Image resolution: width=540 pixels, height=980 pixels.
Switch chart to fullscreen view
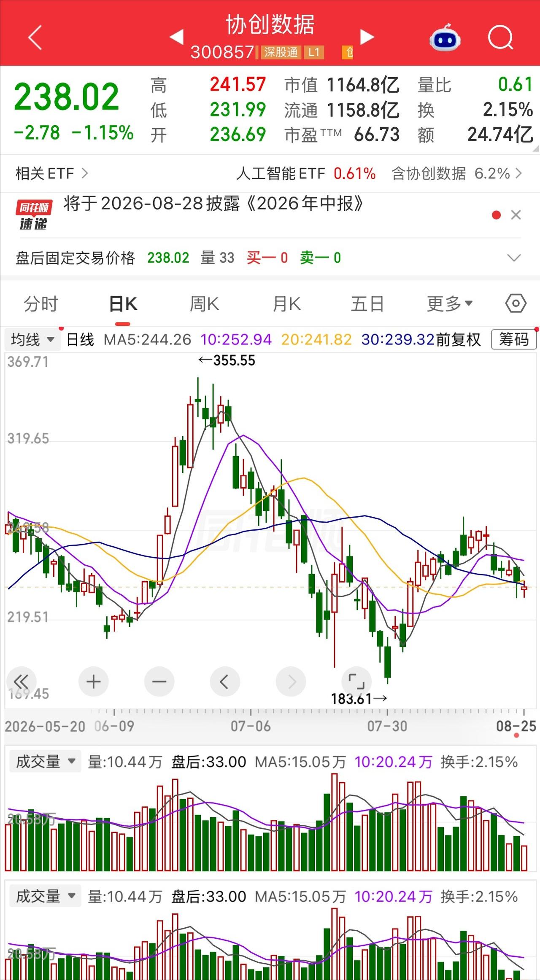pyautogui.click(x=356, y=682)
